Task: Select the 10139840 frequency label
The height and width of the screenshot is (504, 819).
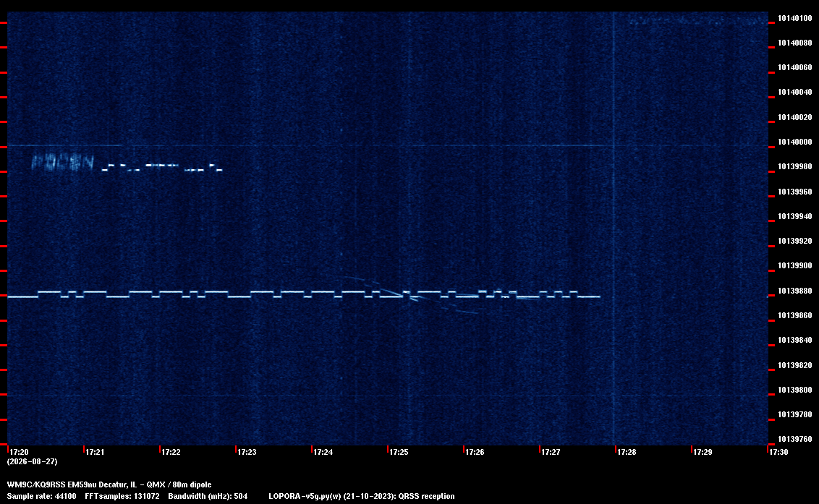Action: pos(794,340)
